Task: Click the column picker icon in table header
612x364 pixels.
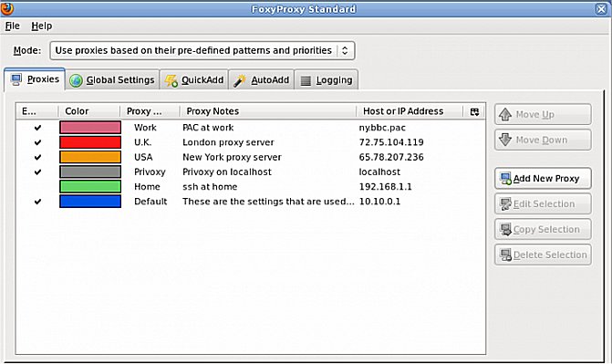Action: pos(474,112)
